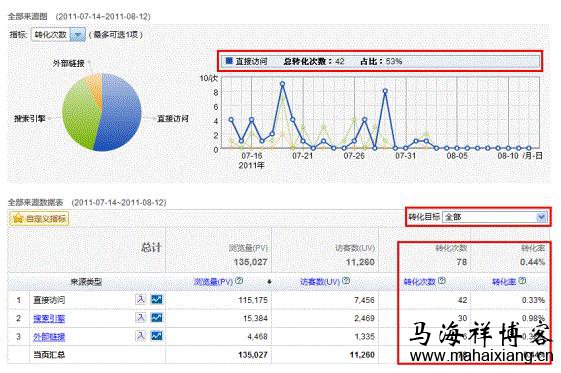Image resolution: width=561 pixels, height=373 pixels.
Task: Sort by 转化率 column header
Action: (504, 282)
